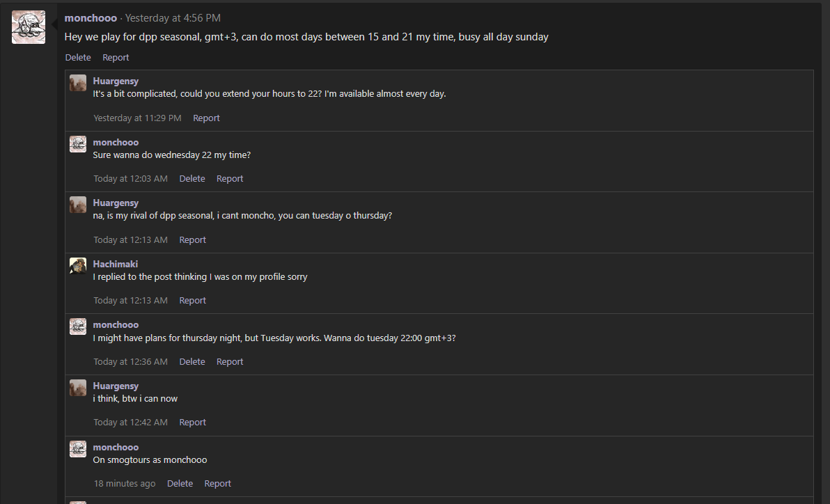Open monchooo's profile from the main post username
This screenshot has height=504, width=830.
(91, 18)
